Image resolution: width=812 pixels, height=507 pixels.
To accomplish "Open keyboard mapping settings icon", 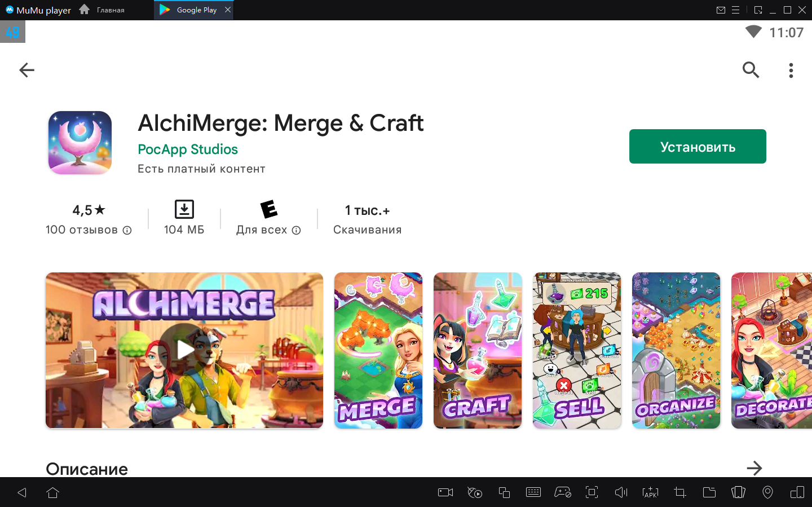I will tap(533, 492).
